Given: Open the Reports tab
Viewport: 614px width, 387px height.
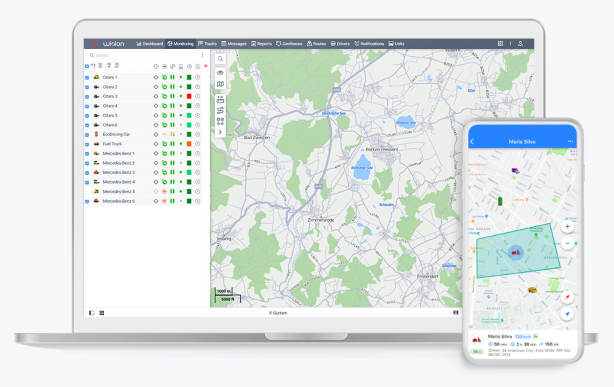Looking at the screenshot, I should (262, 43).
